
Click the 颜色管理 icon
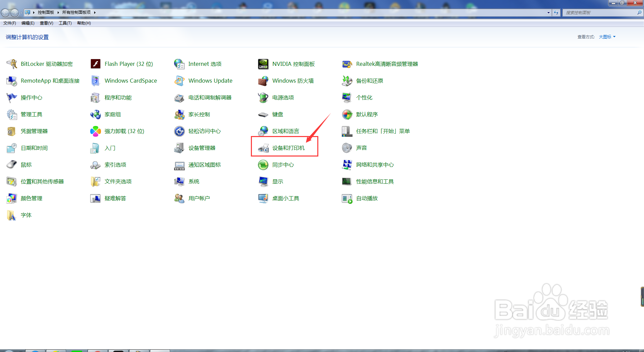tap(12, 198)
